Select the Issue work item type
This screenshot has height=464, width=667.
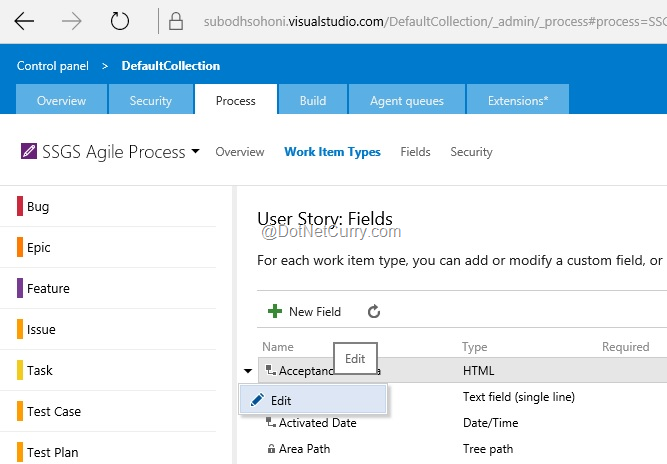point(108,329)
